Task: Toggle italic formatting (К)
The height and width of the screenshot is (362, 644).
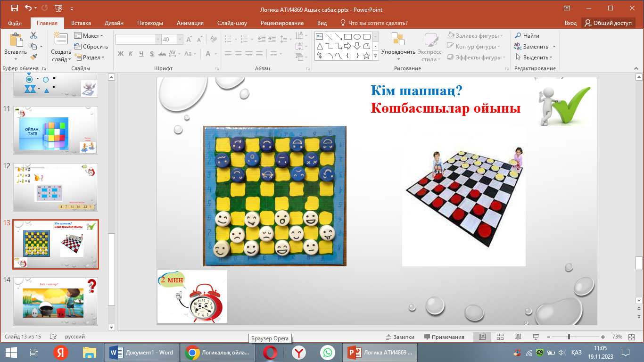Action: point(131,54)
